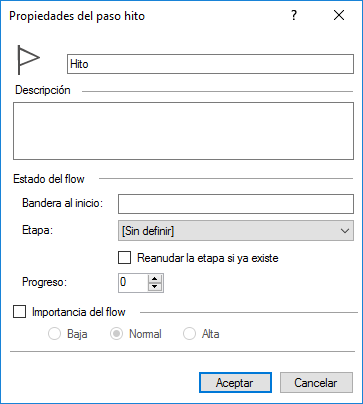Select the Baja importance radio button
This screenshot has width=363, height=404.
point(54,334)
